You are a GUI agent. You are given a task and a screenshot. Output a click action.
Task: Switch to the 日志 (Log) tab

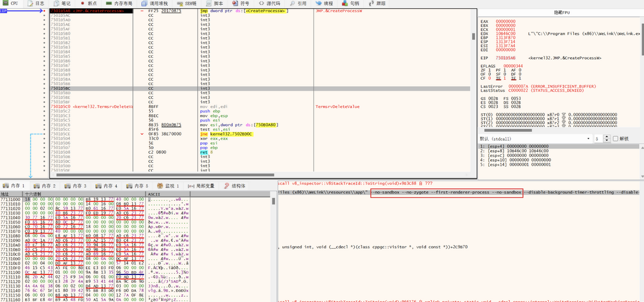tap(36, 3)
